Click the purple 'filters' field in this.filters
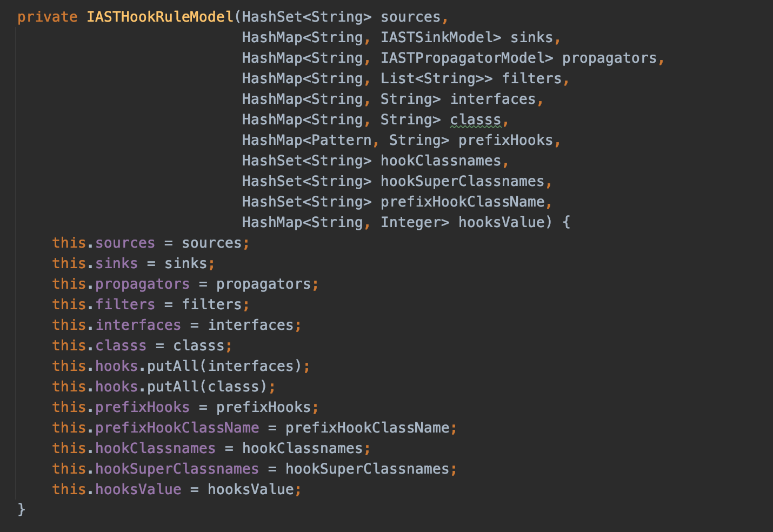Image resolution: width=773 pixels, height=532 pixels. [125, 304]
